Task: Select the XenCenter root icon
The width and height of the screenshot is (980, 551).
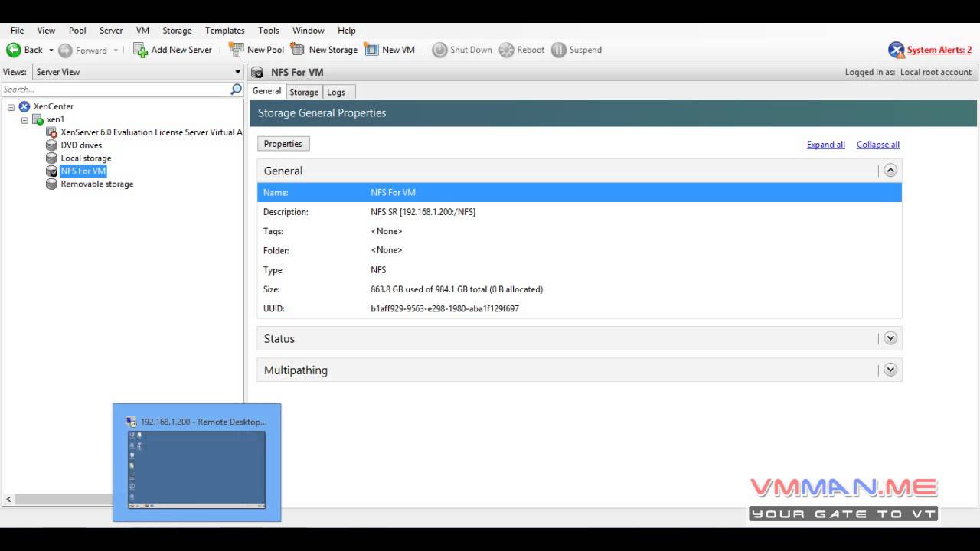Action: [x=24, y=106]
